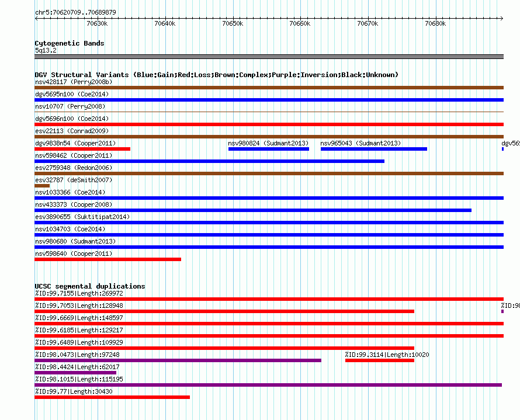This screenshot has height=420, width=520.
Task: Click the dgv9838n54 (Cooper2011) red loss bar
Action: 82,149
